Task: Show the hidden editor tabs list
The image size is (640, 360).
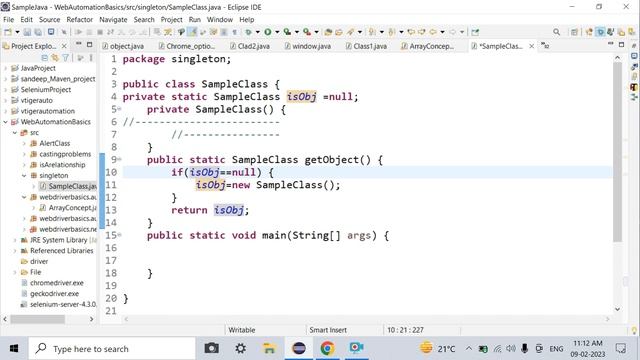Action: tap(545, 46)
